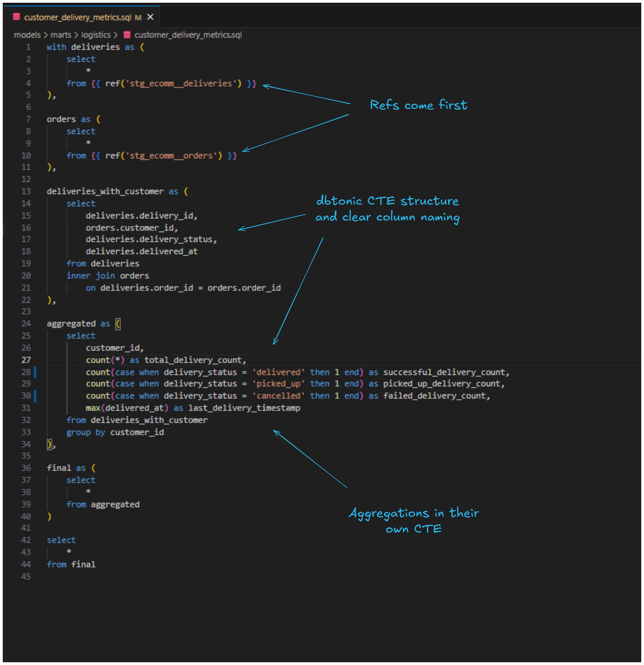Click highlighted opening bracket after 'aggregated as'
Image resolution: width=644 pixels, height=665 pixels.
[x=118, y=324]
